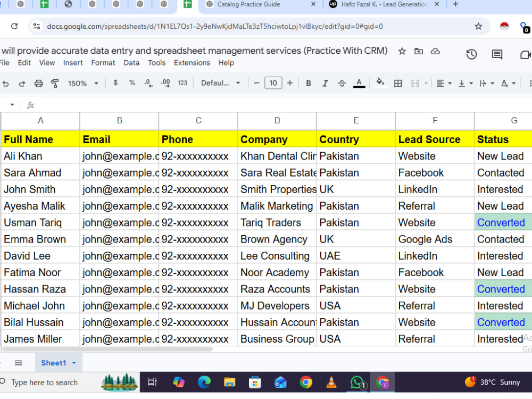Open the Insert menu
This screenshot has height=399, width=532.
tap(73, 63)
